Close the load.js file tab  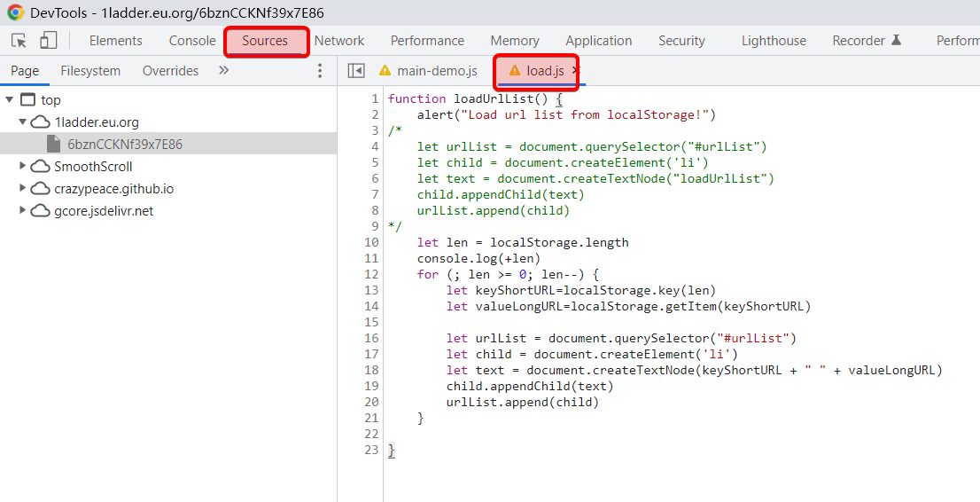click(575, 70)
